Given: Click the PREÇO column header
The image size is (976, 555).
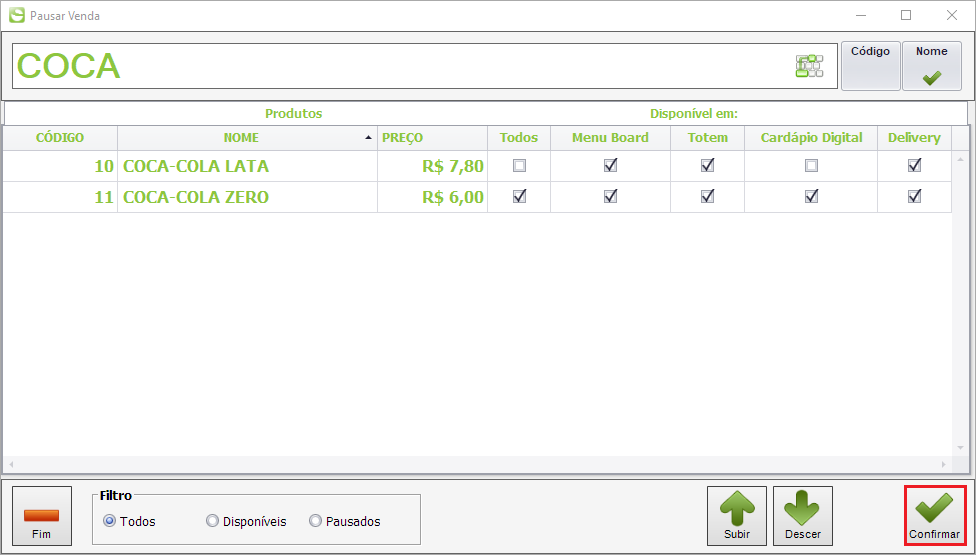Looking at the screenshot, I should pyautogui.click(x=432, y=138).
